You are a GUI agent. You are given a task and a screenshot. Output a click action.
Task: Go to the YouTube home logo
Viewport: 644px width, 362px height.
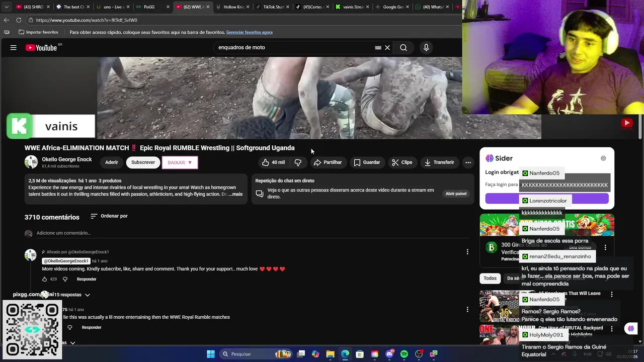pos(41,48)
